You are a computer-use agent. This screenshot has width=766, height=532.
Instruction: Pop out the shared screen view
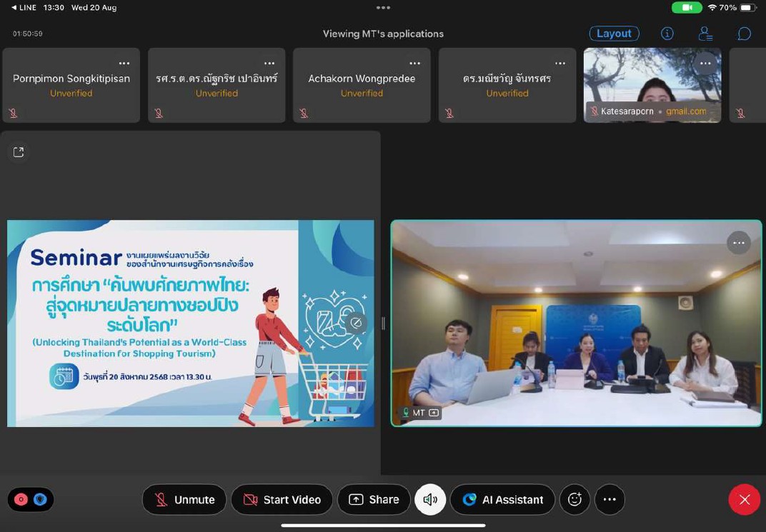[x=19, y=151]
